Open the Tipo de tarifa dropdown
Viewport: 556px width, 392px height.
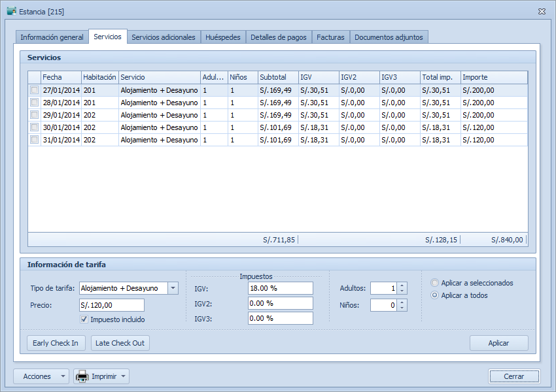click(x=173, y=288)
